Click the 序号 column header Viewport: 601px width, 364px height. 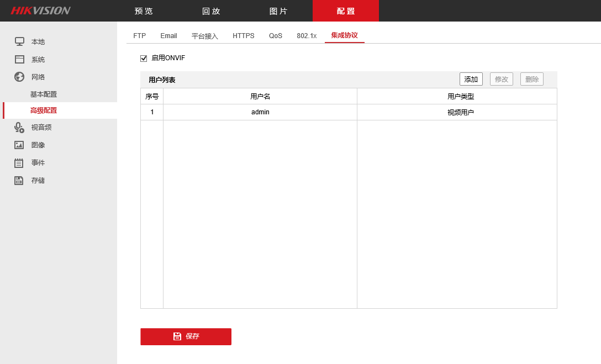pos(152,97)
